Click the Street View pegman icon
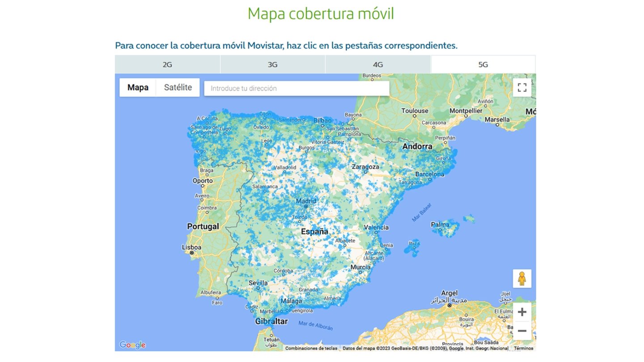Image resolution: width=644 pixels, height=362 pixels. [522, 278]
